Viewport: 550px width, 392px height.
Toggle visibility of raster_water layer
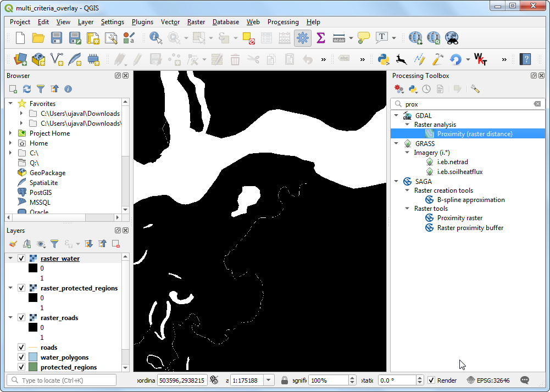[21, 259]
